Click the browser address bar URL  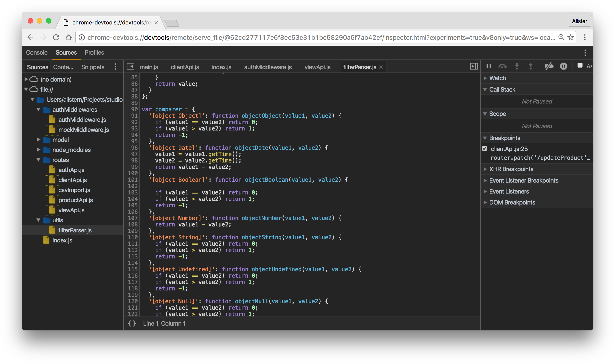coord(321,37)
